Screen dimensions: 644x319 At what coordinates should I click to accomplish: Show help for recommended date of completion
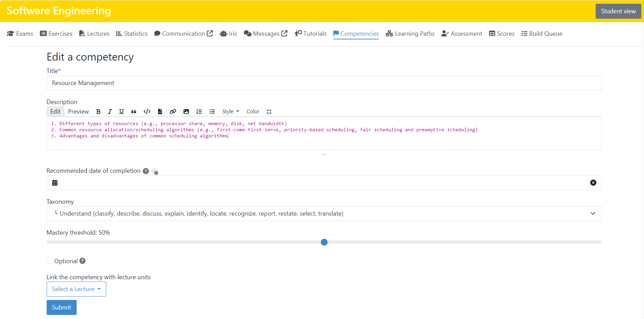point(146,171)
